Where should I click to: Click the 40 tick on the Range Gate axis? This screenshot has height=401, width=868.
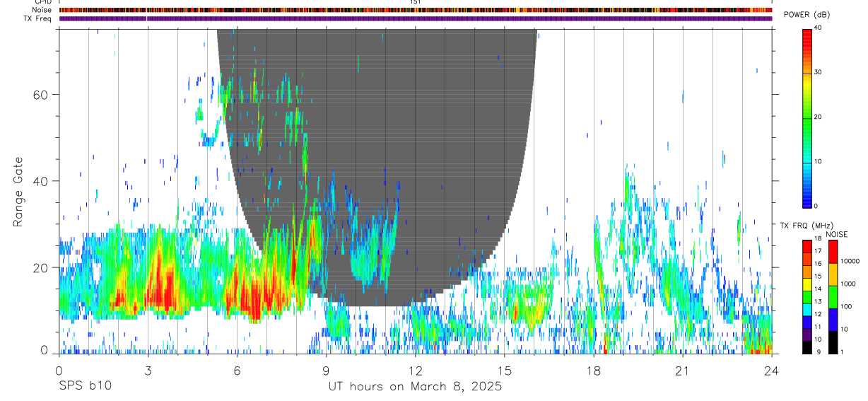[x=41, y=181]
